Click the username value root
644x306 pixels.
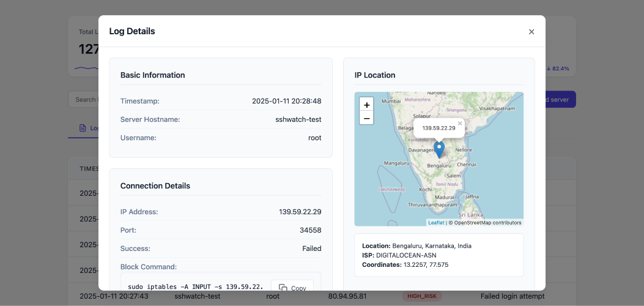pos(314,138)
